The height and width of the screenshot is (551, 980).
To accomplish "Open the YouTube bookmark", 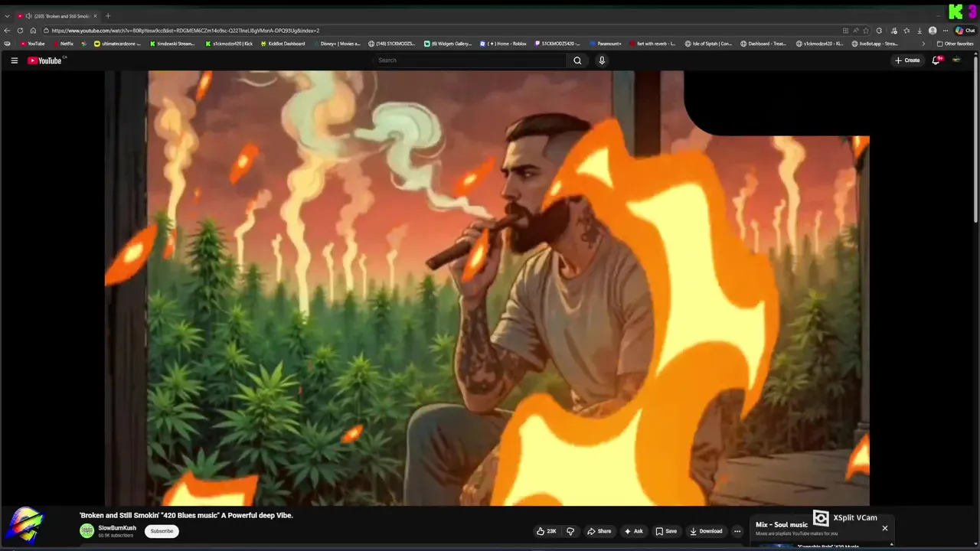I will point(32,44).
